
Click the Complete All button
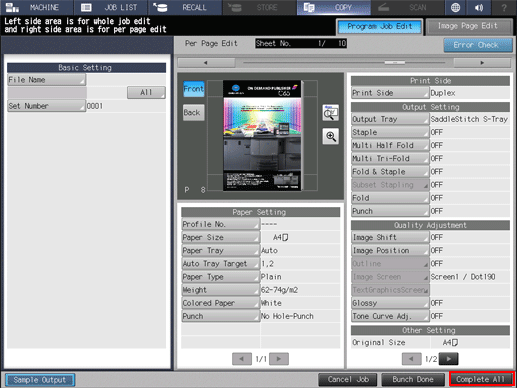click(x=481, y=379)
